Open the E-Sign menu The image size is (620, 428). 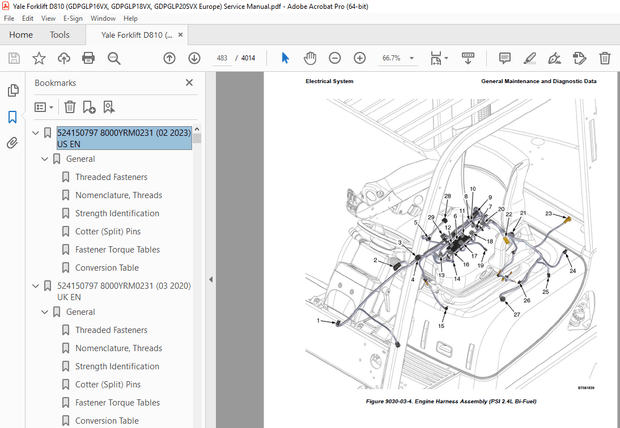tap(74, 18)
